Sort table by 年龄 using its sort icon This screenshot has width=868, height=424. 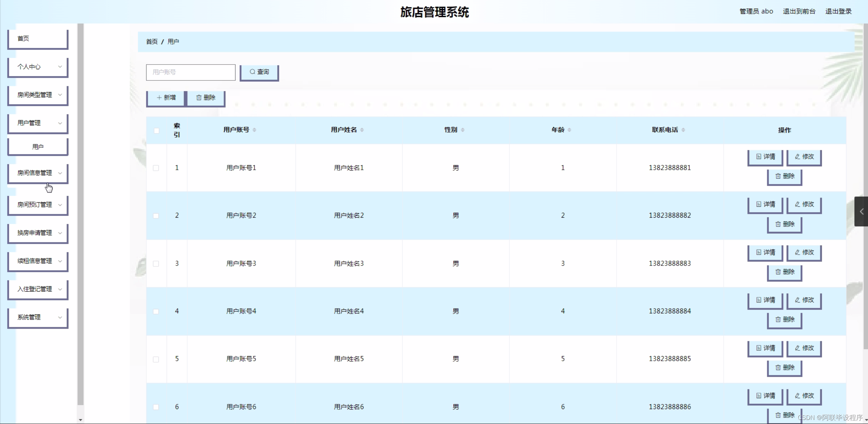point(569,129)
